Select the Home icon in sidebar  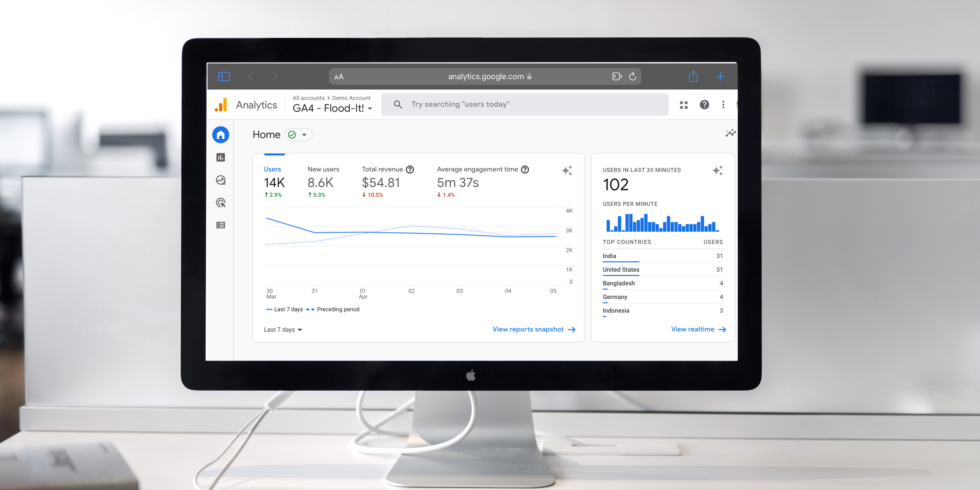(221, 135)
